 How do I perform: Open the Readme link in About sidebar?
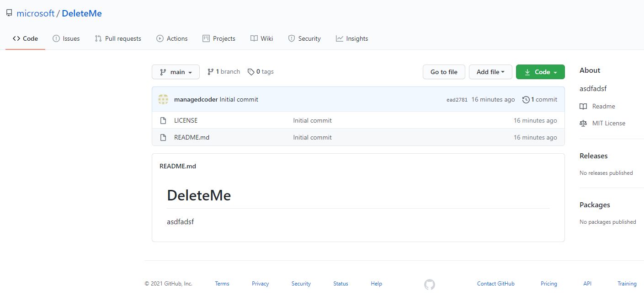(598, 106)
